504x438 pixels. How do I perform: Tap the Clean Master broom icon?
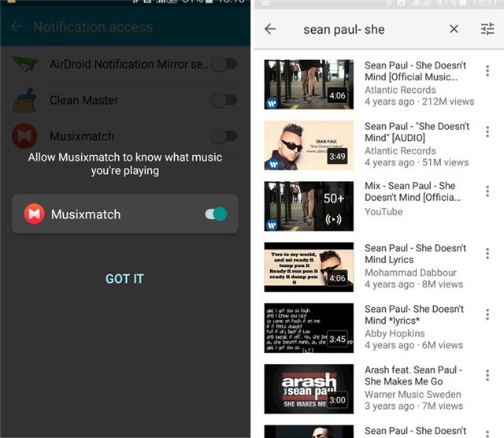(25, 100)
